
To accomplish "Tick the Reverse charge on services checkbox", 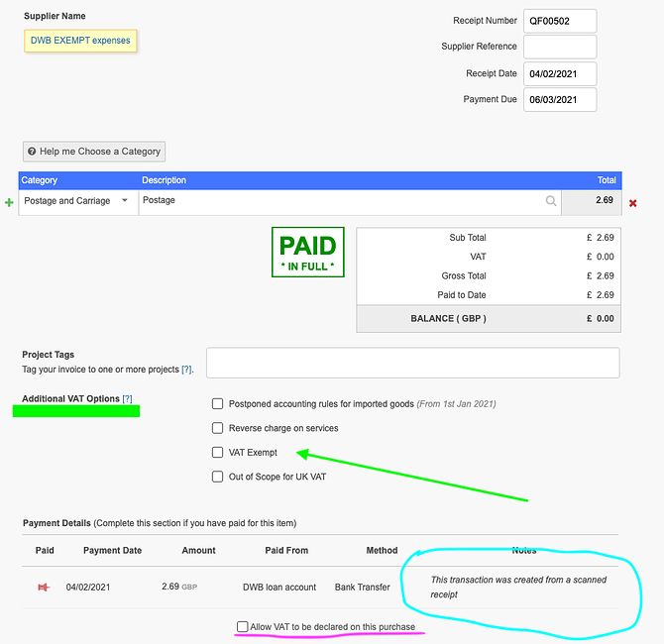I will click(x=217, y=428).
